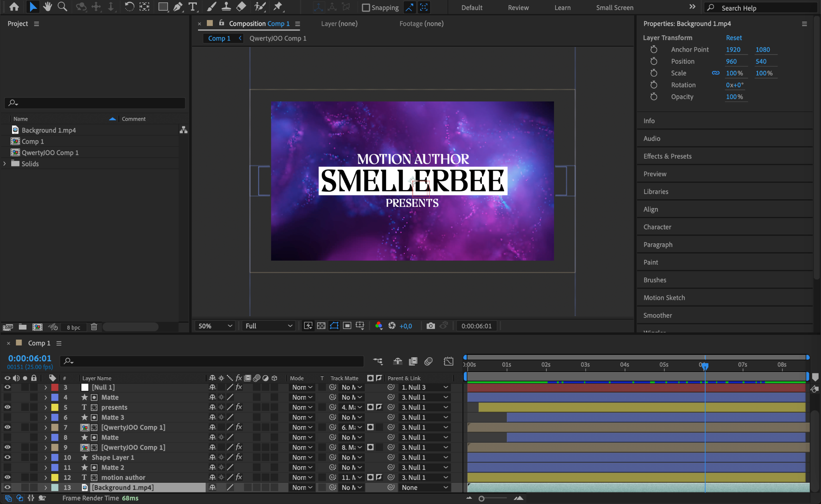Select the Horizontal Type tool
The height and width of the screenshot is (504, 821).
[x=193, y=6]
